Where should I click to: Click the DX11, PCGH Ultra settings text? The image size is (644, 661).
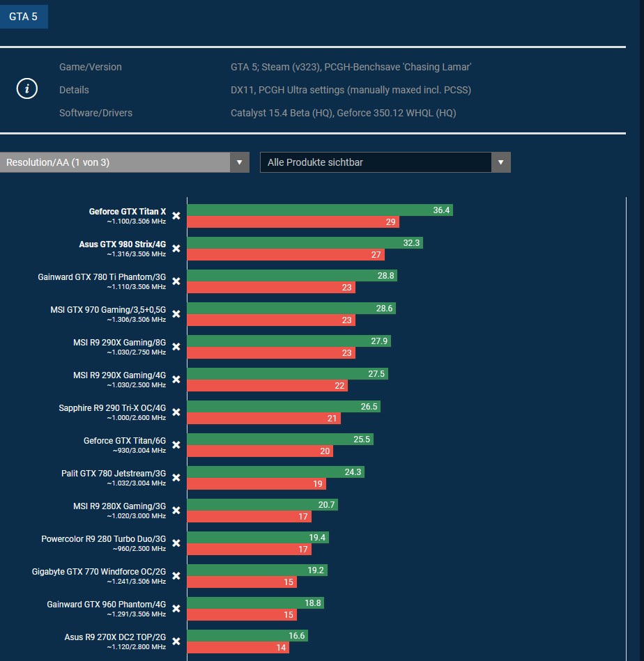351,90
